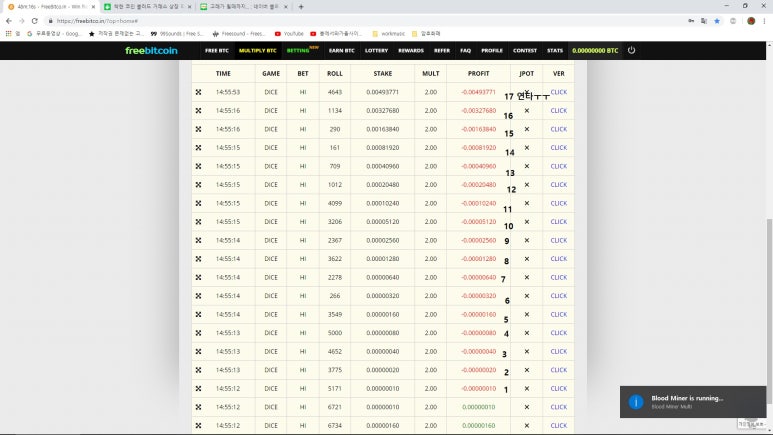The height and width of the screenshot is (435, 773).
Task: Click the bookmark star in address bar
Action: tap(717, 21)
